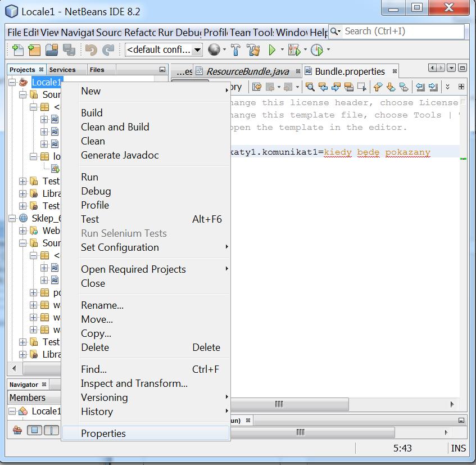Close the Bundle.properties editor tab

395,71
